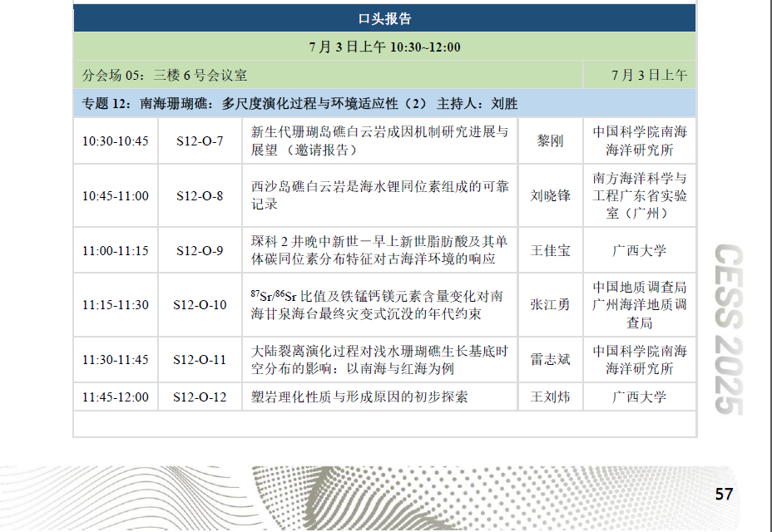The width and height of the screenshot is (772, 532).
Task: Click page number 57
Action: 724,495
